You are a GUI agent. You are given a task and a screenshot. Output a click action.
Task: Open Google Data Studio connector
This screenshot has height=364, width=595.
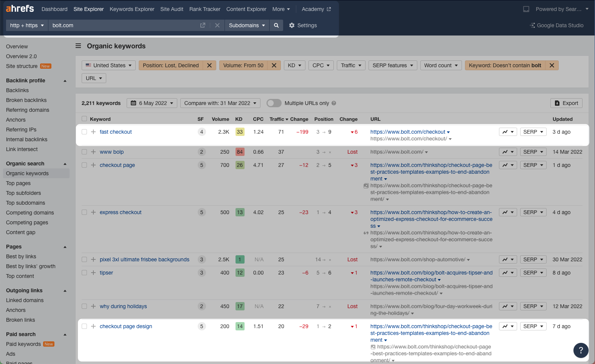coord(556,25)
